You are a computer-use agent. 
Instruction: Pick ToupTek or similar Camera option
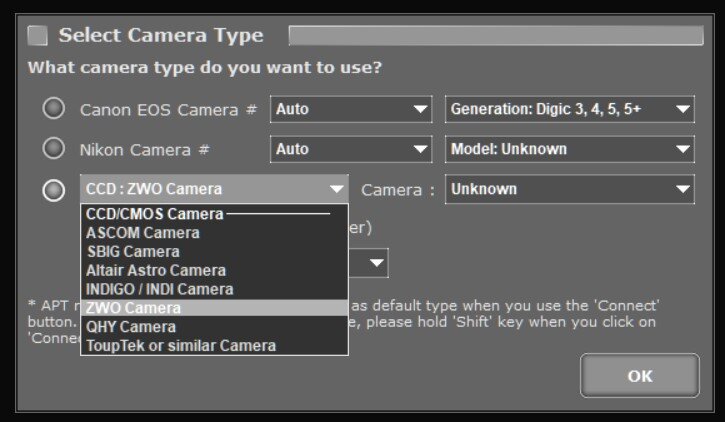click(181, 346)
